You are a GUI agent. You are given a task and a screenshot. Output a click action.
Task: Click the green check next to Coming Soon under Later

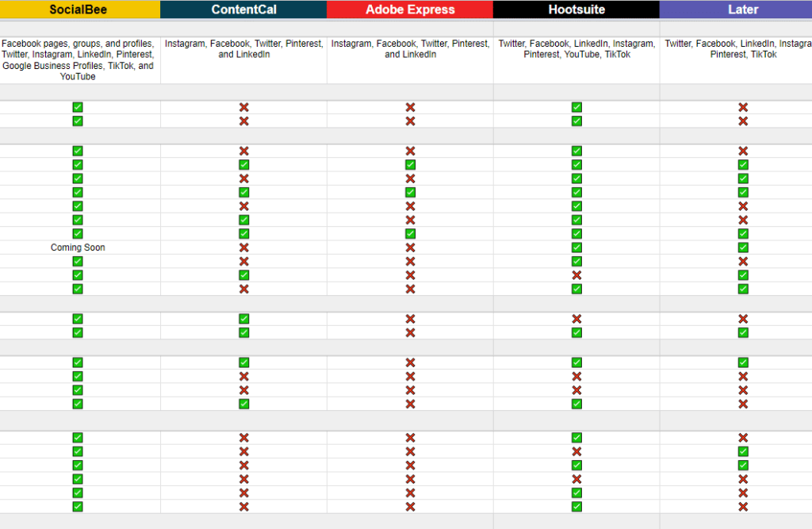pyautogui.click(x=743, y=247)
